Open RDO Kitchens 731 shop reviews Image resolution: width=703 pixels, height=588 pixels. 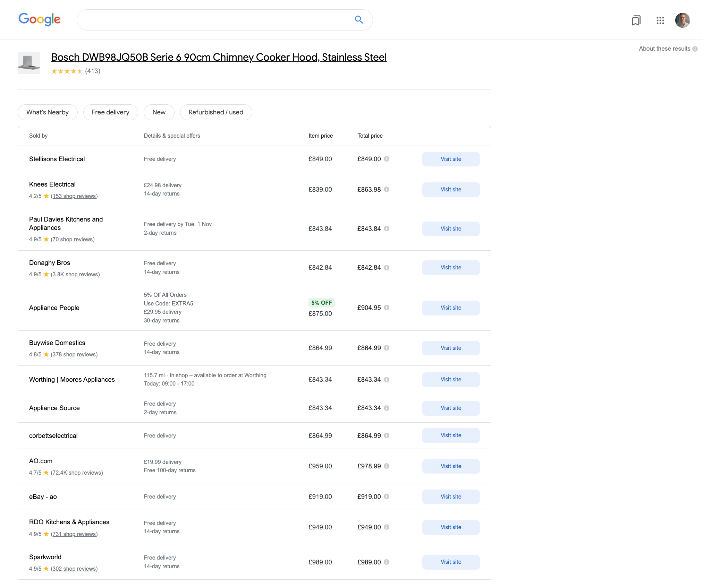(74, 534)
